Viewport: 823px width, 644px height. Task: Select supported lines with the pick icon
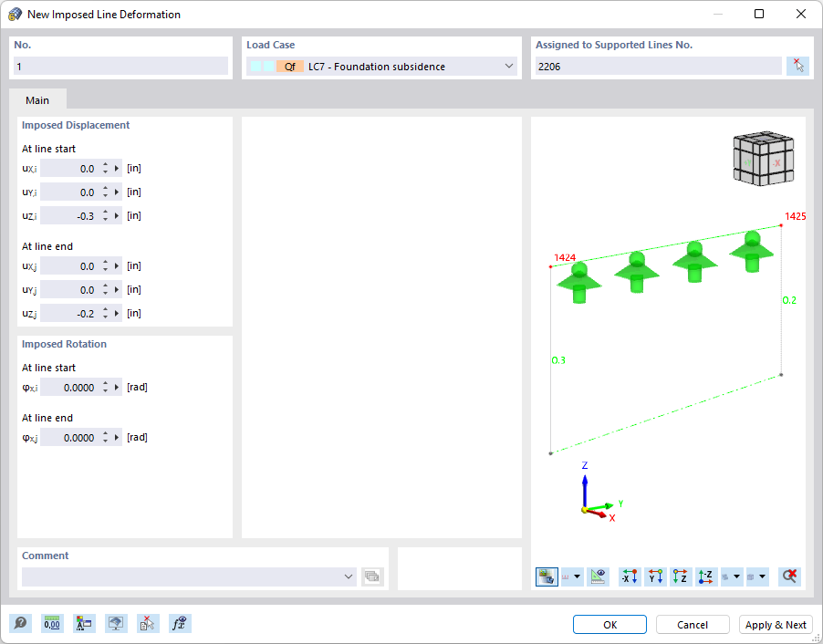[x=798, y=65]
